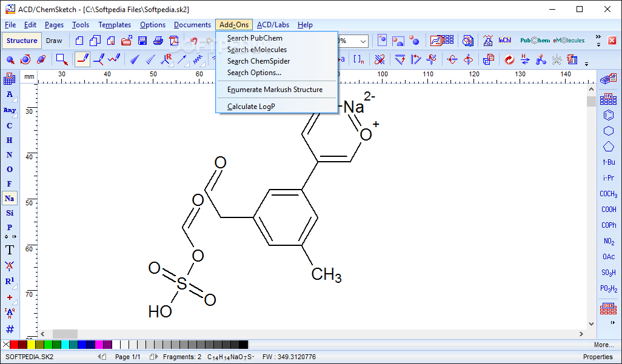Choose Search PubChem from Add-Ons menu

(255, 38)
